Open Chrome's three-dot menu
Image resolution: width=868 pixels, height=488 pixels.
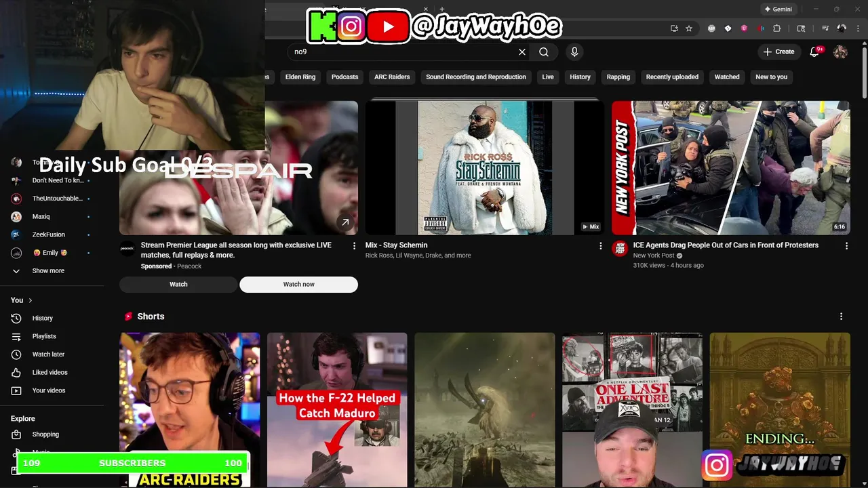pos(857,28)
